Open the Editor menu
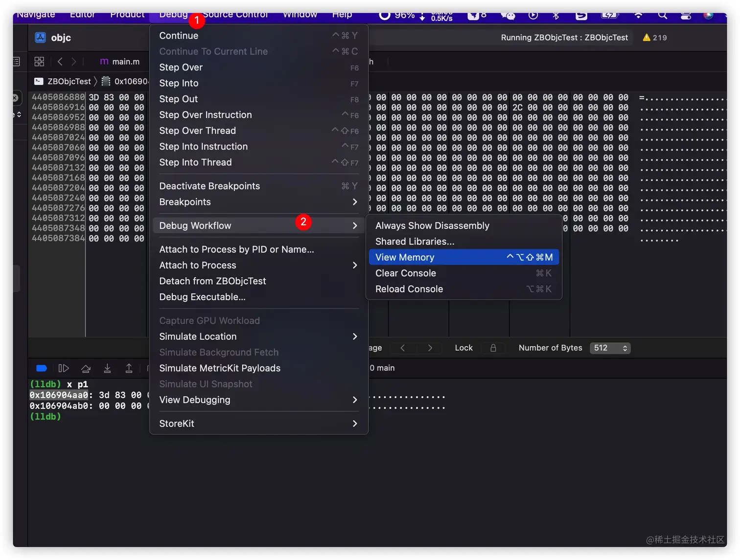Viewport: 740px width, 560px height. (x=82, y=15)
